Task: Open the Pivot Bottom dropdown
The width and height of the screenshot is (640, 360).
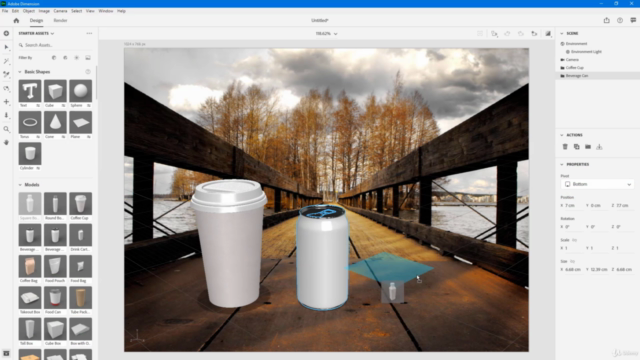Action: tap(598, 184)
